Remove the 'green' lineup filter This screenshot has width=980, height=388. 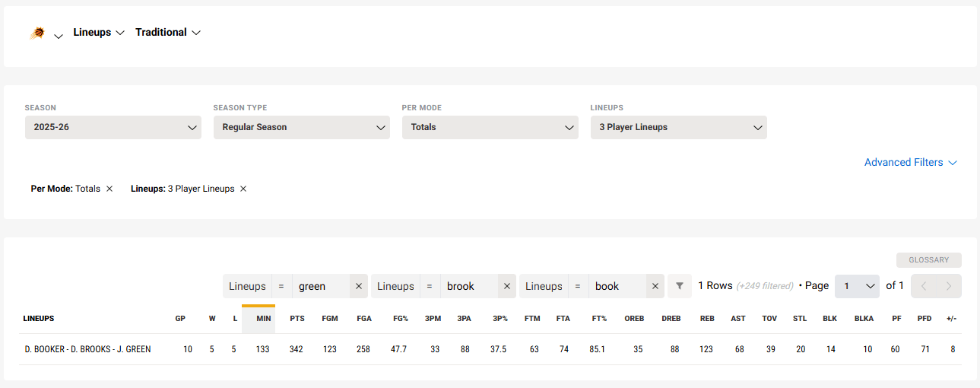pos(359,287)
